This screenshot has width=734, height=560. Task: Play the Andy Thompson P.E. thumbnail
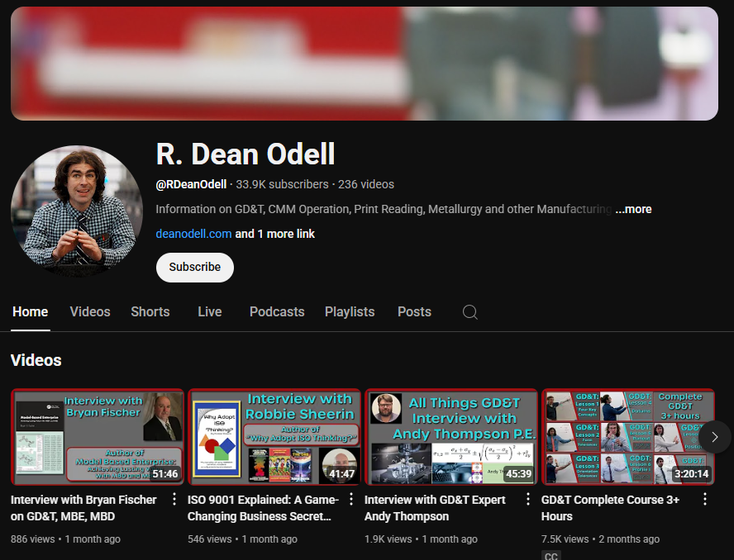(x=451, y=437)
